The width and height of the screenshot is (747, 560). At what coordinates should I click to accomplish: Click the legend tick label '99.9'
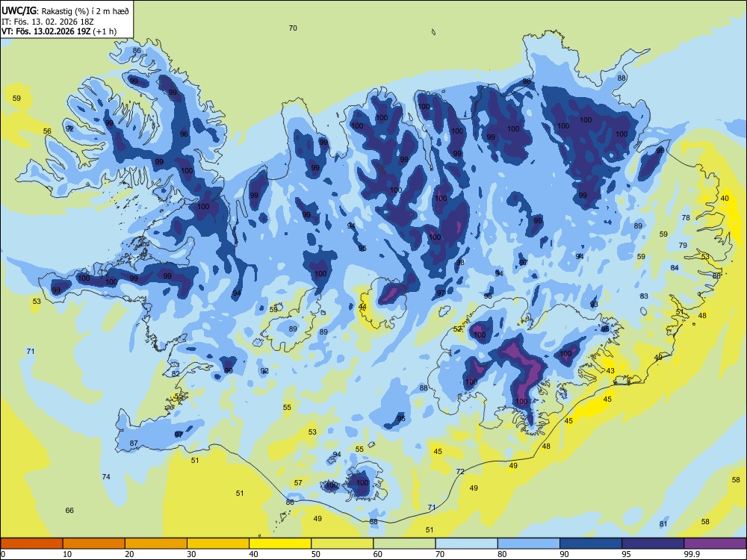pos(691,554)
